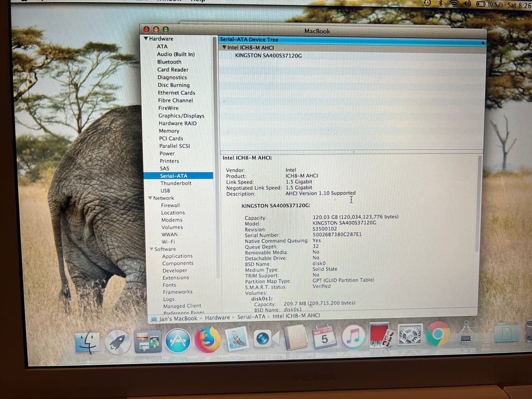Screen dimensions: 532x399
Task: Select ATA in the sidebar
Action: click(x=162, y=47)
